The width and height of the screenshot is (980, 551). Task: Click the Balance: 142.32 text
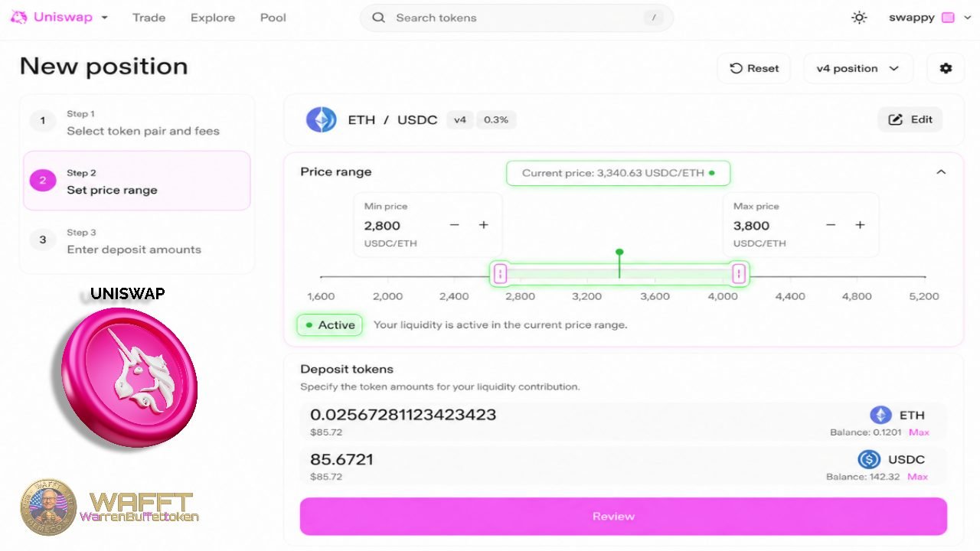863,477
